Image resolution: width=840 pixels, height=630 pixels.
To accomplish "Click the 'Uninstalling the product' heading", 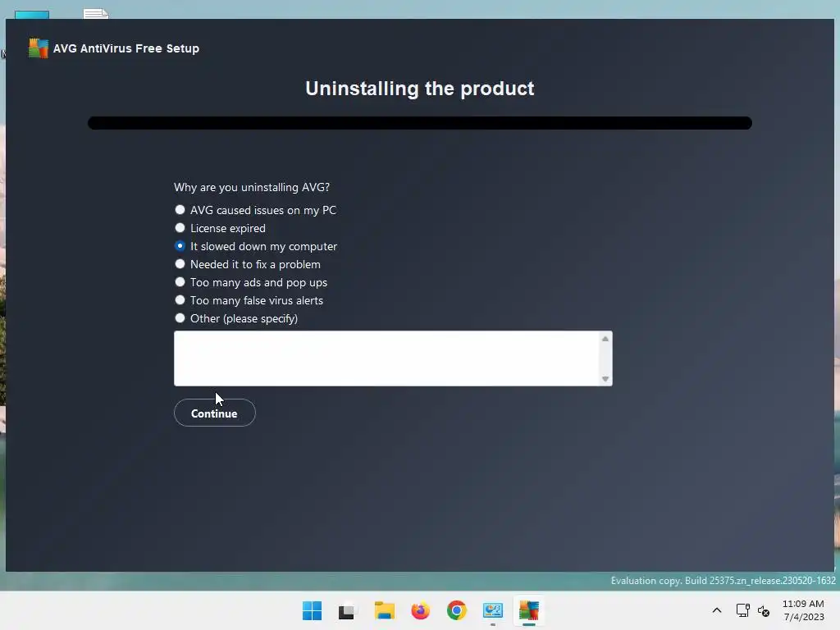I will point(419,89).
